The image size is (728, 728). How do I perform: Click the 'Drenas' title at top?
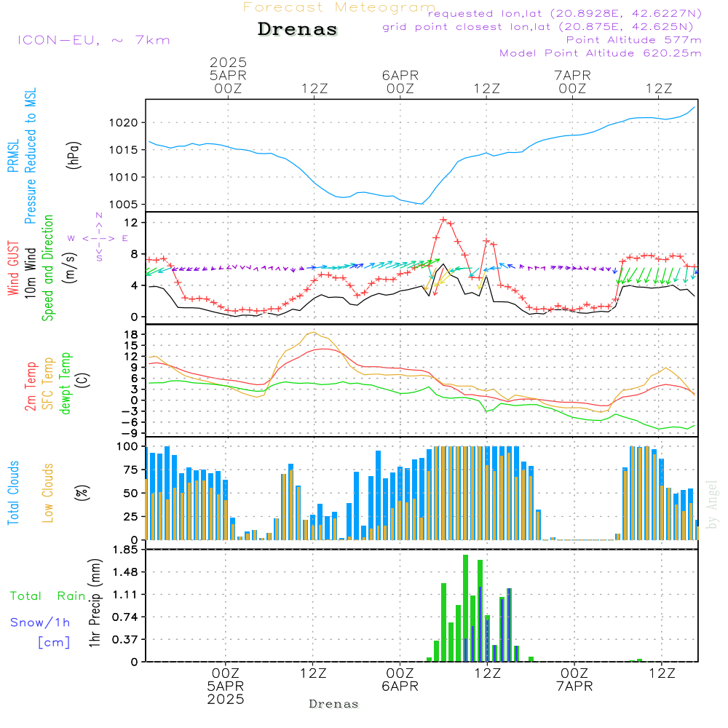pos(298,29)
